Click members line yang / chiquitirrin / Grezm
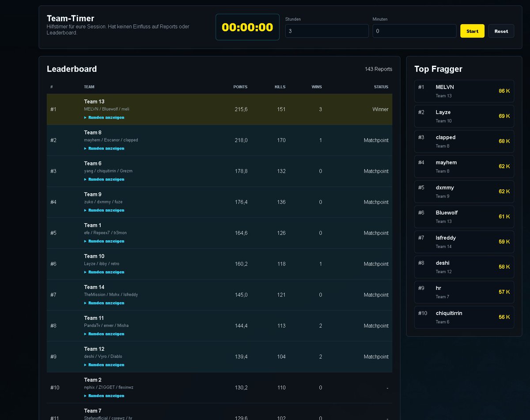 (x=108, y=171)
